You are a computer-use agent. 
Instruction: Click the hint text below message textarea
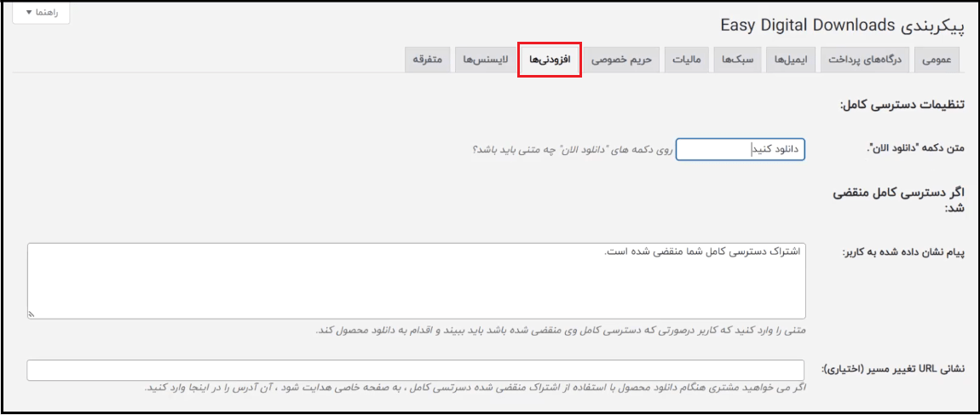[x=561, y=330]
